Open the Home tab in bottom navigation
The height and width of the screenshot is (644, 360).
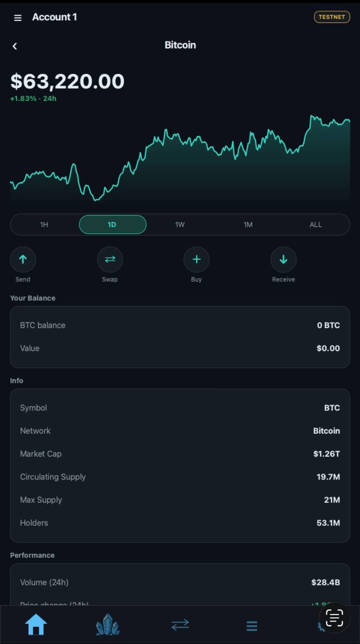point(36,625)
